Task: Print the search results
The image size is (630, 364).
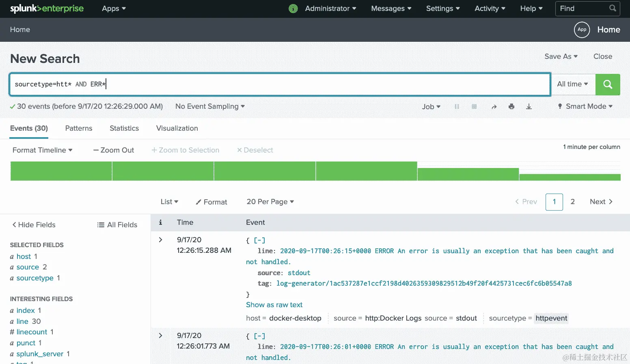Action: tap(511, 106)
